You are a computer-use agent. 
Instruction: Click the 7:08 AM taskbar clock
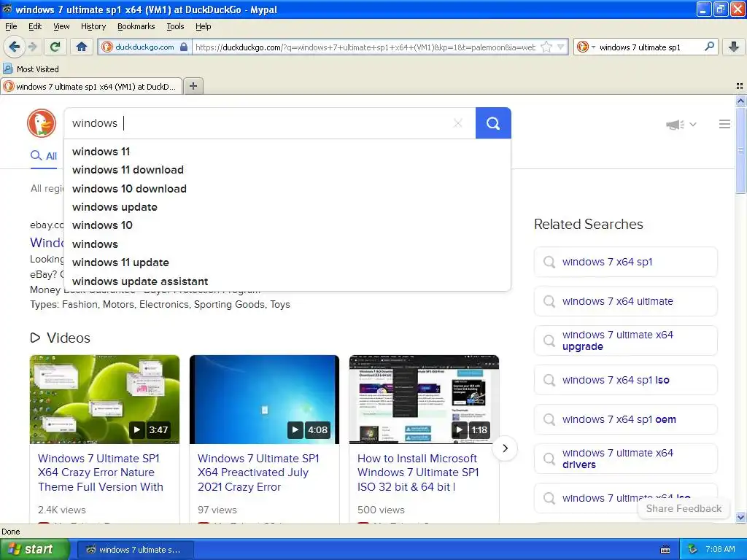(x=720, y=550)
